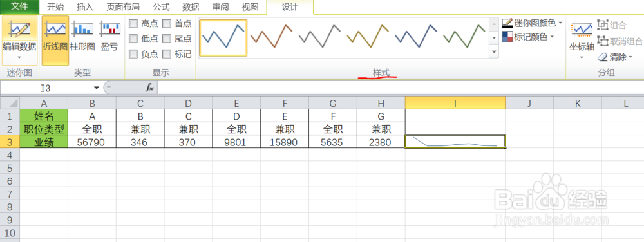Open the File (文件) tab

20,6
